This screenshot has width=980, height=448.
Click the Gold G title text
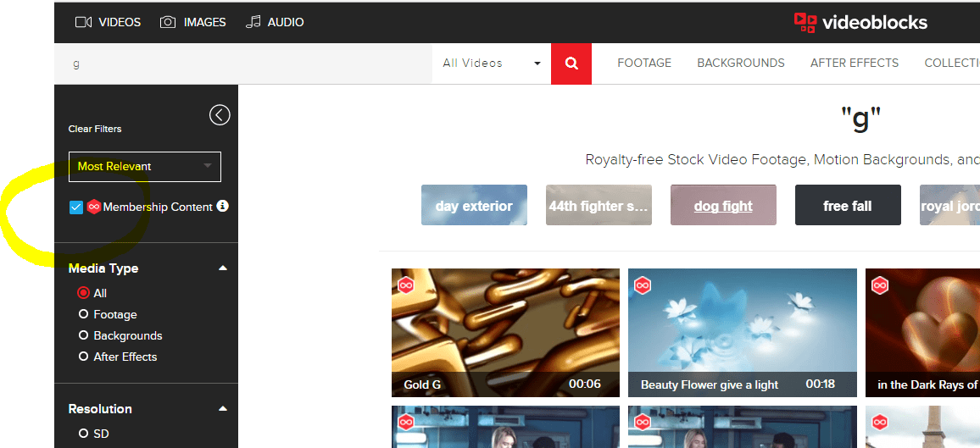pos(422,384)
